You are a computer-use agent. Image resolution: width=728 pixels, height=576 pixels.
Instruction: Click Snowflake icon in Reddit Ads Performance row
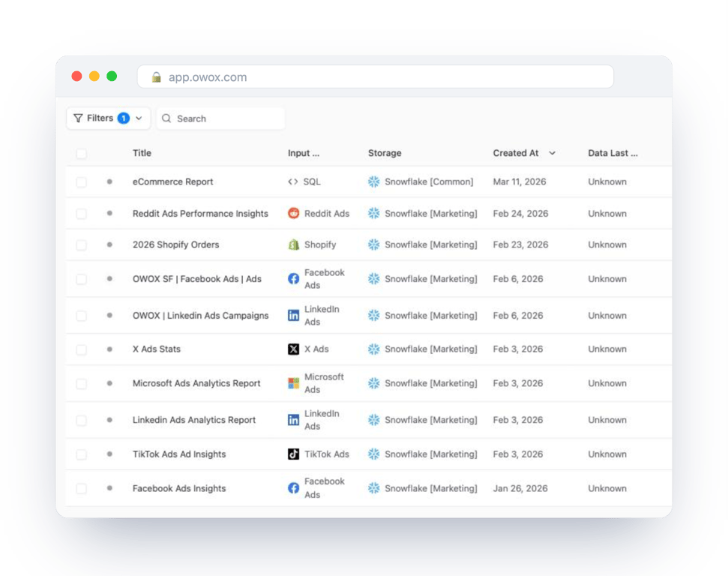[374, 213]
